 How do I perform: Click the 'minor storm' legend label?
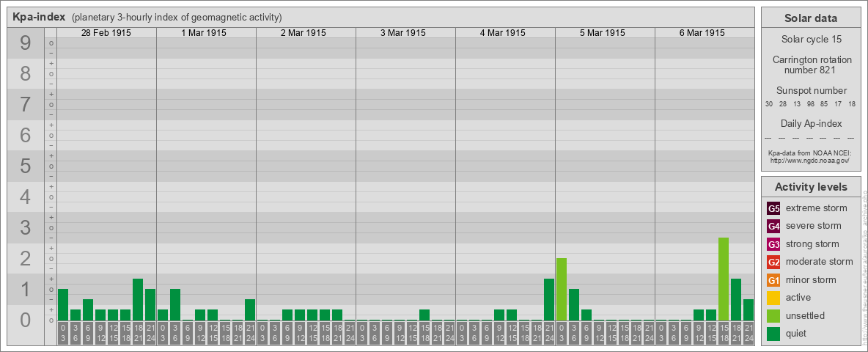811,279
